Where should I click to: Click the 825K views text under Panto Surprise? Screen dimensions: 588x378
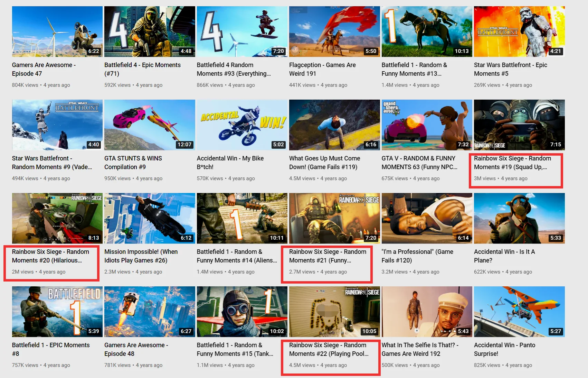(x=487, y=365)
